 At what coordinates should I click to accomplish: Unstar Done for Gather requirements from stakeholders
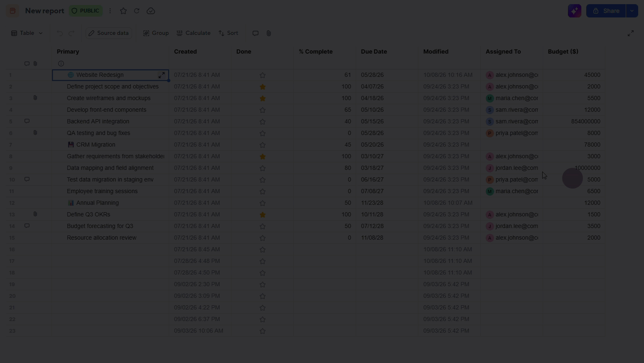click(263, 157)
